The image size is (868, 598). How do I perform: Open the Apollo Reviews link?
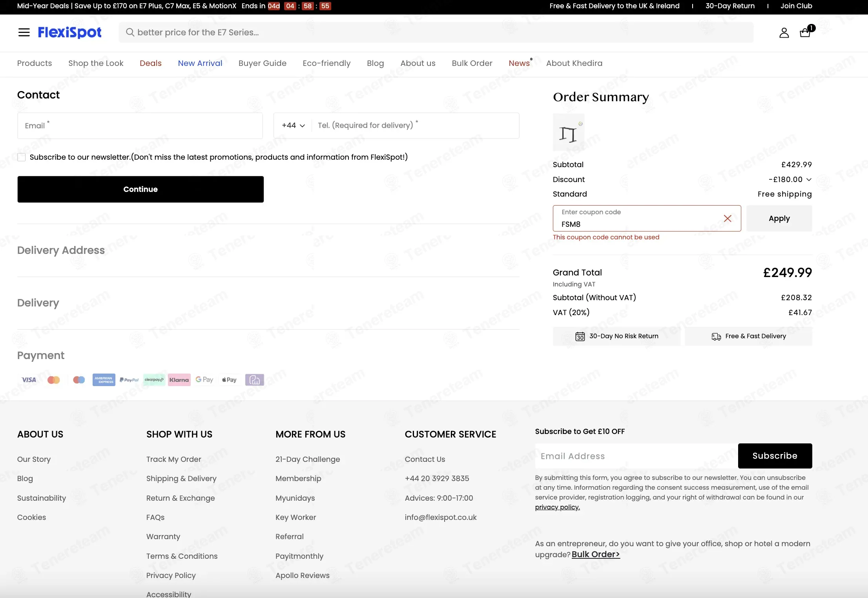pos(303,576)
